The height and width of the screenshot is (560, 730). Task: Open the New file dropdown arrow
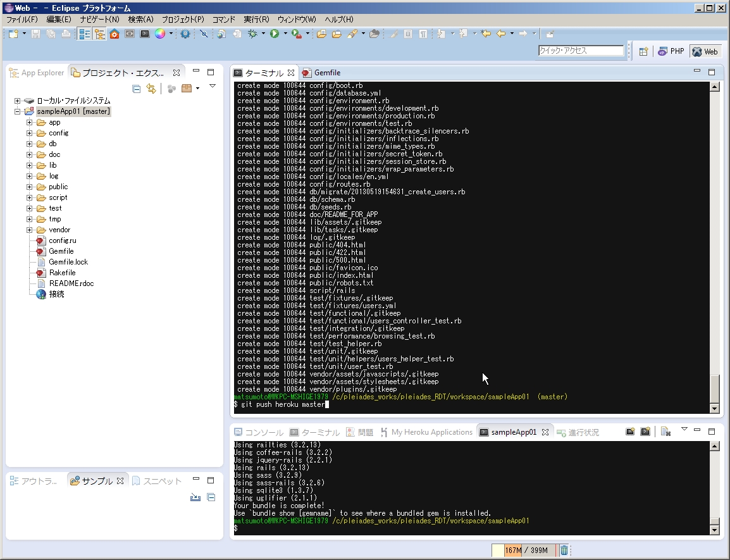point(24,34)
